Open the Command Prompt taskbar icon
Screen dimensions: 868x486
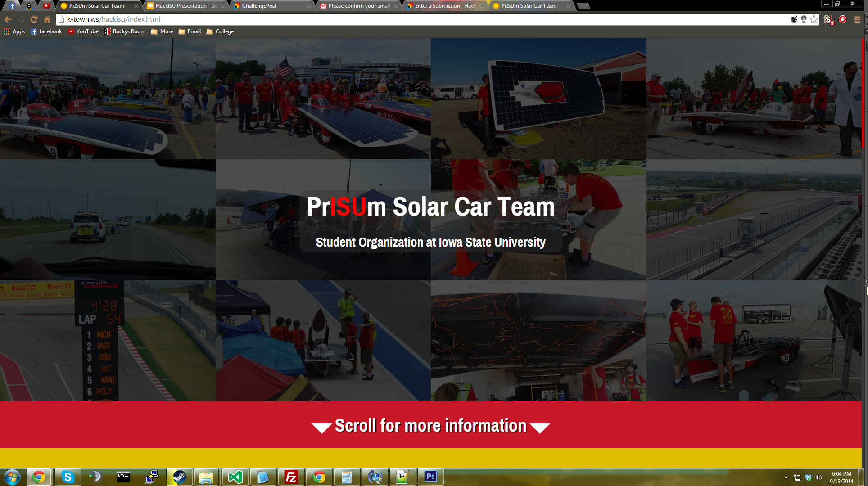(x=123, y=477)
